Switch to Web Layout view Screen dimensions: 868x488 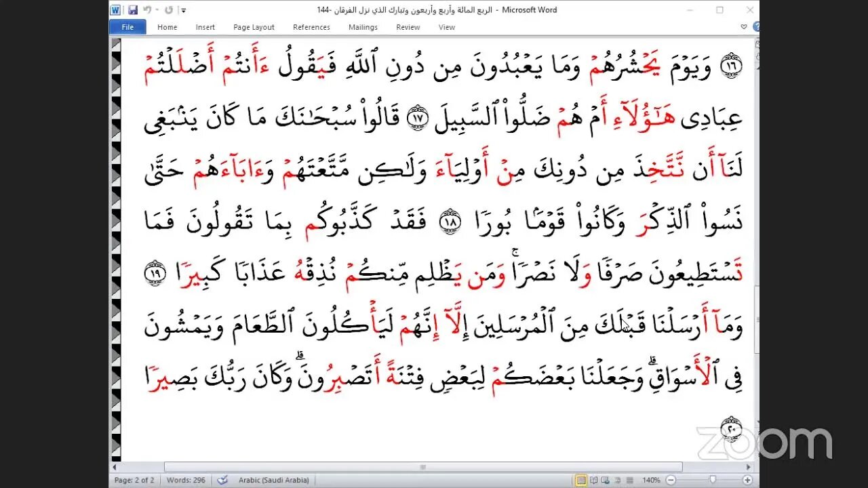(x=606, y=480)
